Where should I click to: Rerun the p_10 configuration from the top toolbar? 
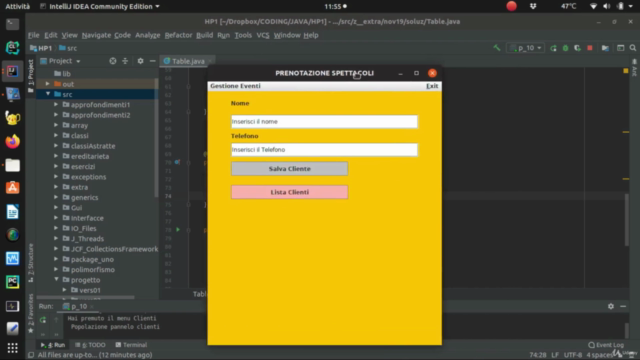pos(553,48)
